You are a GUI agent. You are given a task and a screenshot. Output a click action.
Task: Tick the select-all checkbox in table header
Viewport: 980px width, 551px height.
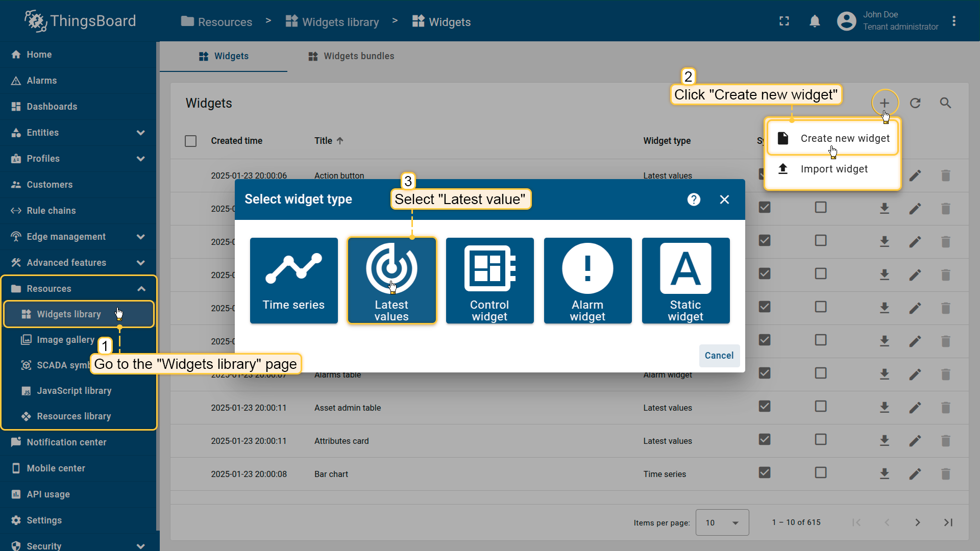tap(190, 141)
